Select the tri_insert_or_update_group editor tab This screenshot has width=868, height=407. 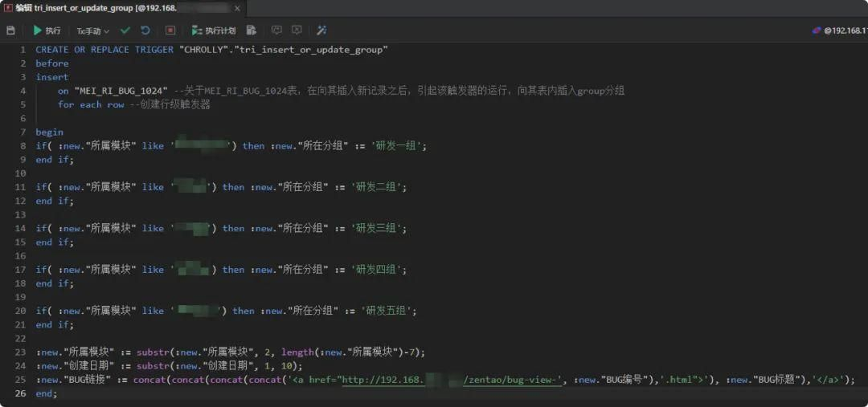tap(123, 8)
